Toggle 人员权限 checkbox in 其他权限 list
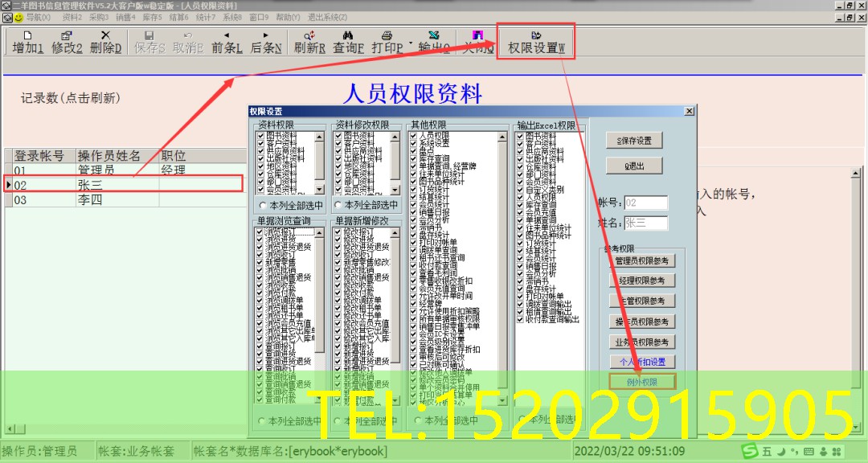 pyautogui.click(x=413, y=136)
